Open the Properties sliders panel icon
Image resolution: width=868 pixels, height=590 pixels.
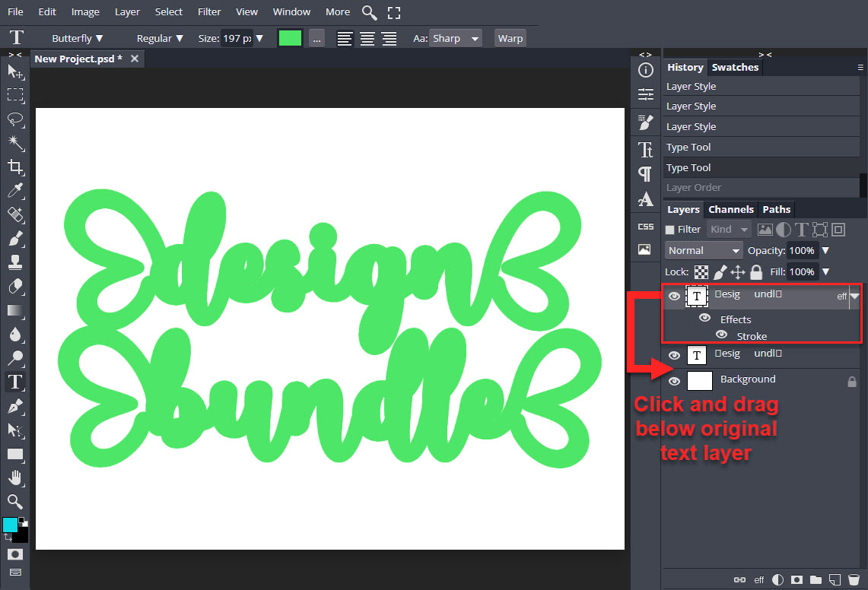[x=645, y=94]
